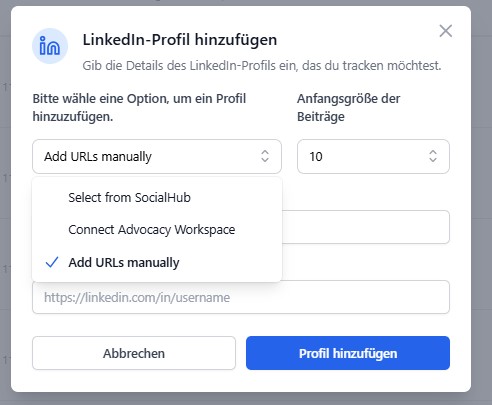Click the partially covered text field behind the dropdown

coord(366,227)
